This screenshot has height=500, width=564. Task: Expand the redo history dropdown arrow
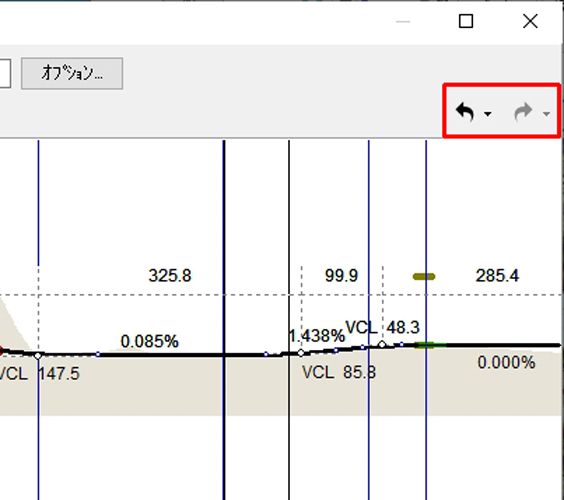pyautogui.click(x=546, y=114)
